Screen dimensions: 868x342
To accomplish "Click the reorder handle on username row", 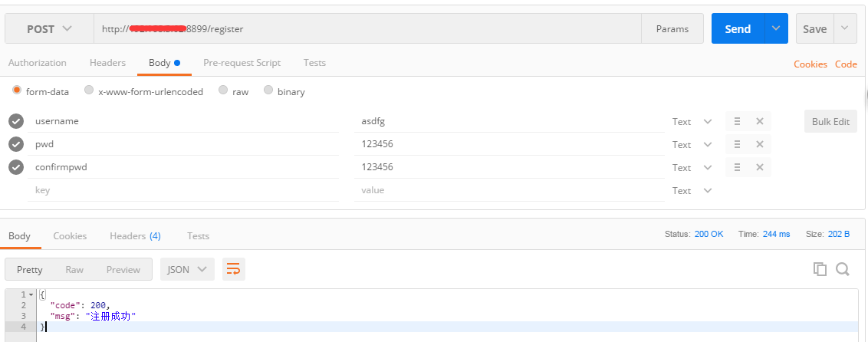I will coord(737,121).
